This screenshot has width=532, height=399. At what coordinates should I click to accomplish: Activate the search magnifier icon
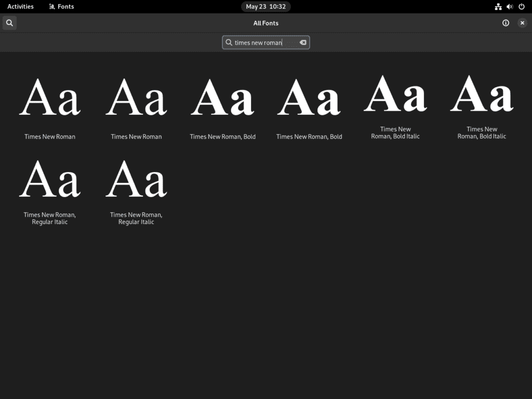tap(9, 23)
